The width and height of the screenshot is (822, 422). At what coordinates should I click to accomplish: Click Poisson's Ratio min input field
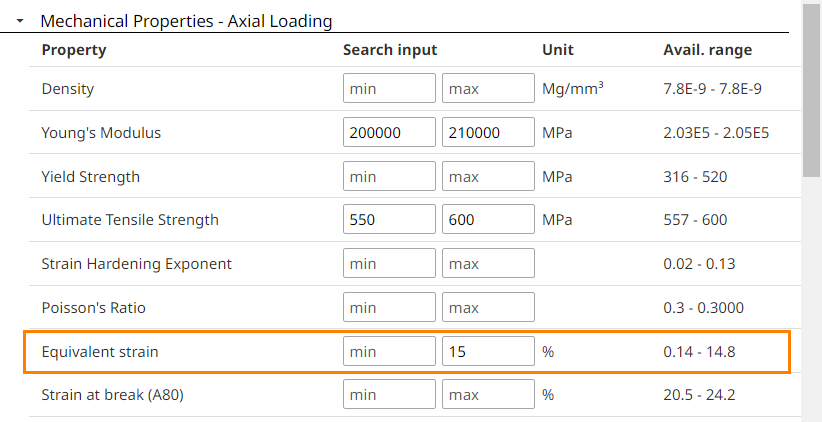(x=389, y=308)
